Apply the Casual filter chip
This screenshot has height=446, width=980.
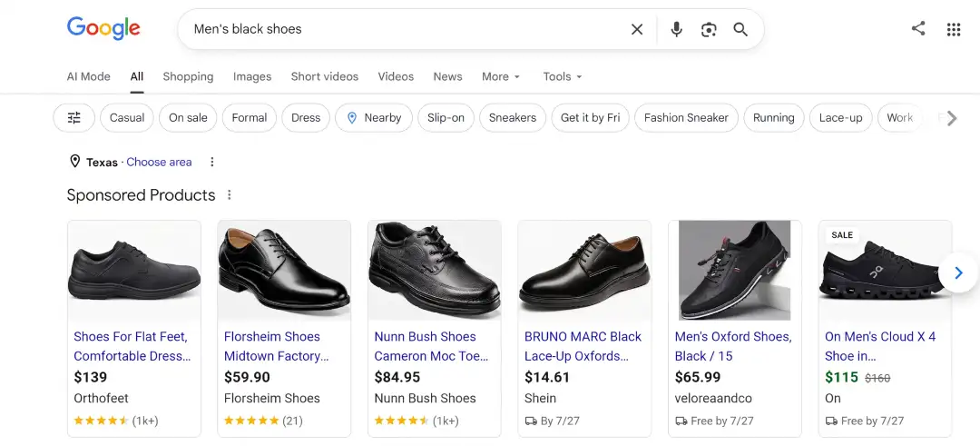pos(127,117)
